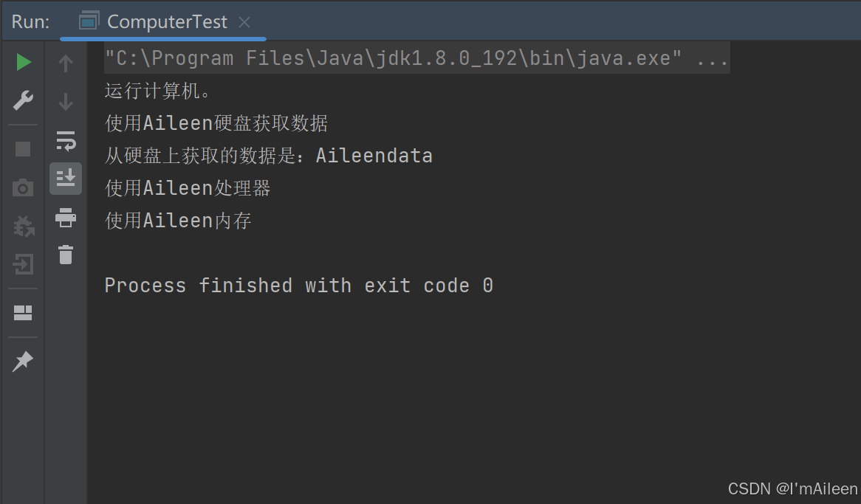Click the 'Process finished with exit code 0' line
This screenshot has height=504, width=861.
(x=299, y=286)
